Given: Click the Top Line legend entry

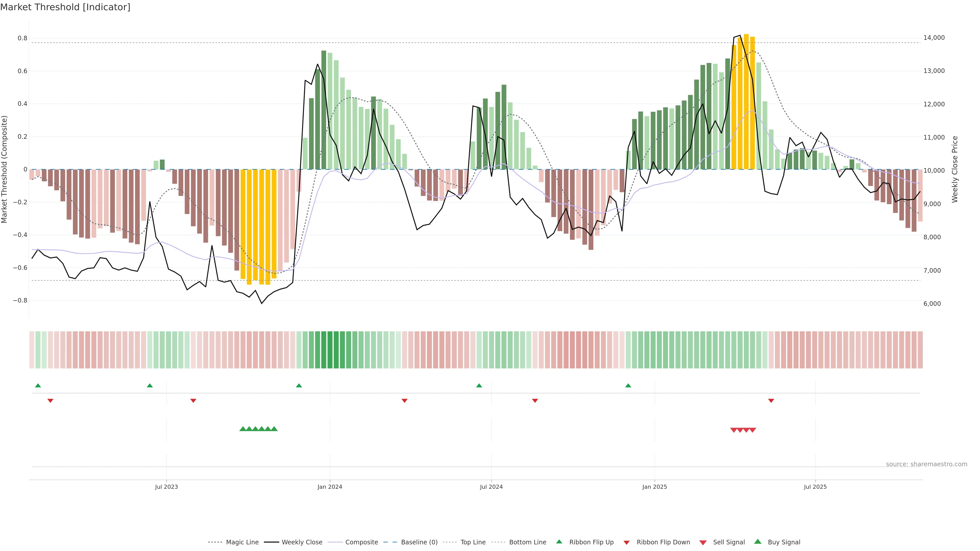Looking at the screenshot, I should click(473, 542).
